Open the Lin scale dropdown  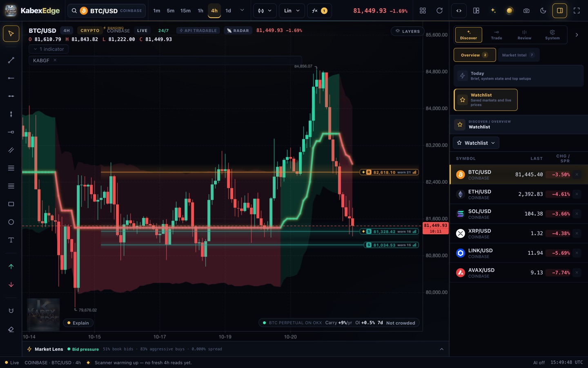(x=292, y=11)
